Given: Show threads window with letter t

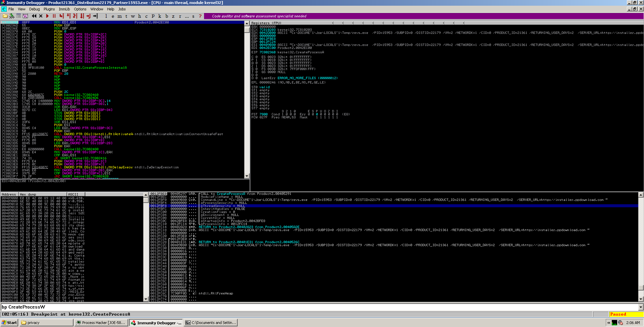Looking at the screenshot, I should click(127, 16).
